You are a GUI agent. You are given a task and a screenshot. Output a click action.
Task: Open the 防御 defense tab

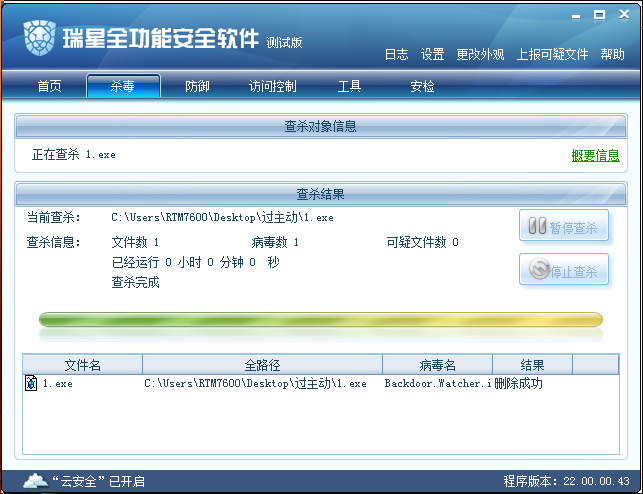point(197,86)
